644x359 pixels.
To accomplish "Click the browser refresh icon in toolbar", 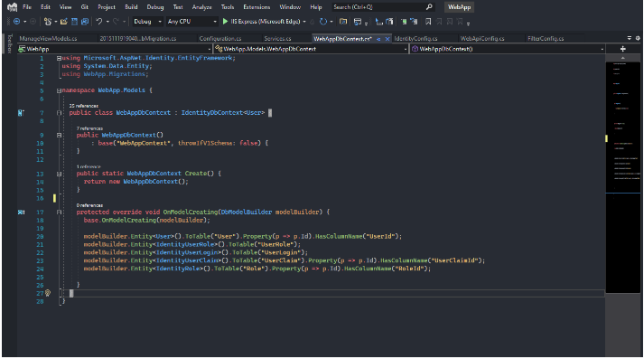I will click(x=323, y=22).
